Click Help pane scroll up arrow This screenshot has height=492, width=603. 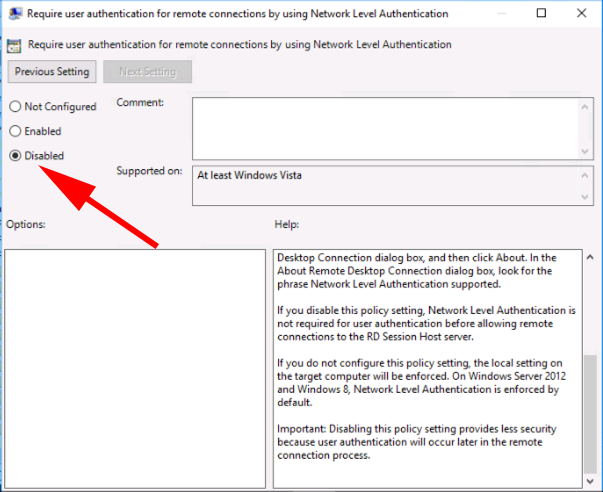click(x=590, y=257)
